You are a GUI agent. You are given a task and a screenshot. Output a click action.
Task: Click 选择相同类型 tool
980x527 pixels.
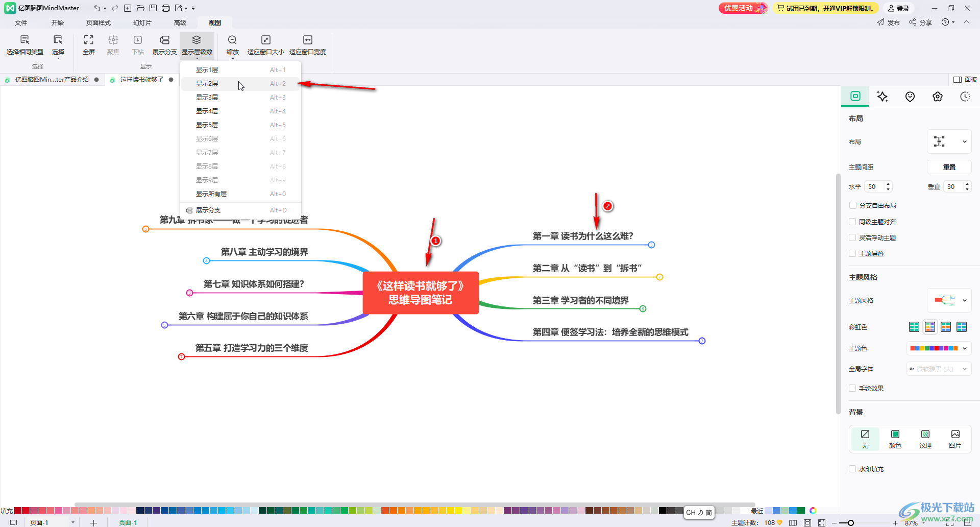point(25,45)
